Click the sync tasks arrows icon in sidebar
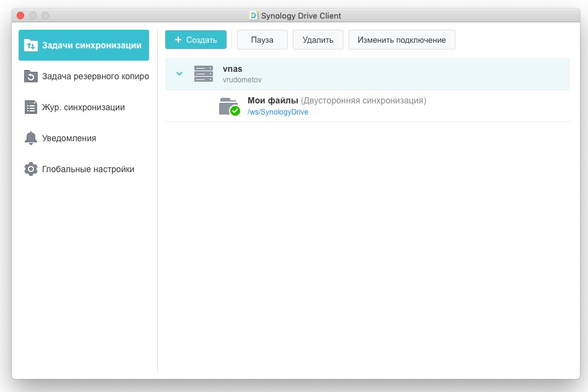The image size is (588, 392). pyautogui.click(x=31, y=45)
